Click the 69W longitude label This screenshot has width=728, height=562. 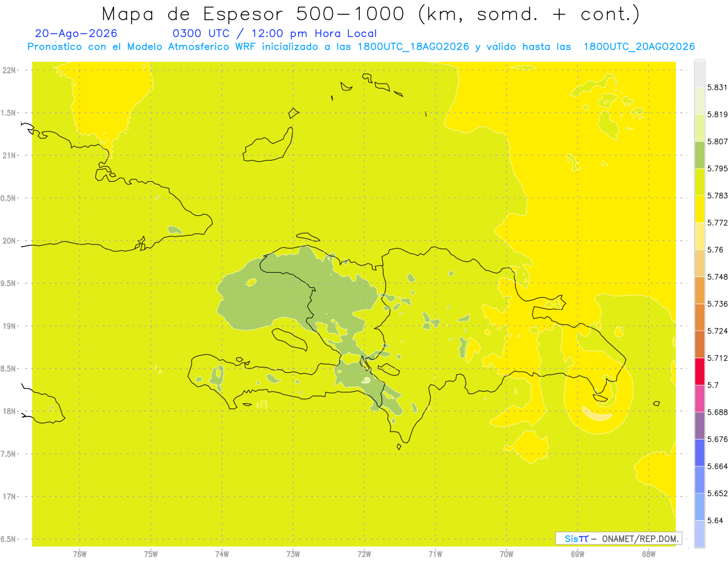577,554
